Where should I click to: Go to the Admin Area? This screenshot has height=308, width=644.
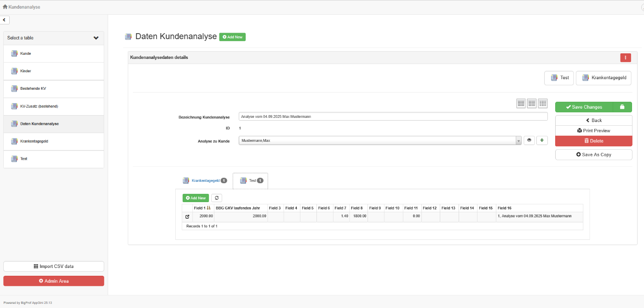[x=54, y=281]
